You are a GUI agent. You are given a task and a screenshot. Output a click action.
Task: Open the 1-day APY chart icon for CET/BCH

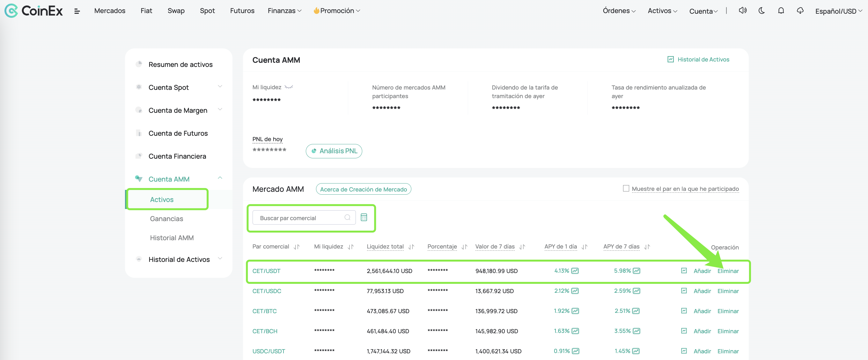575,331
